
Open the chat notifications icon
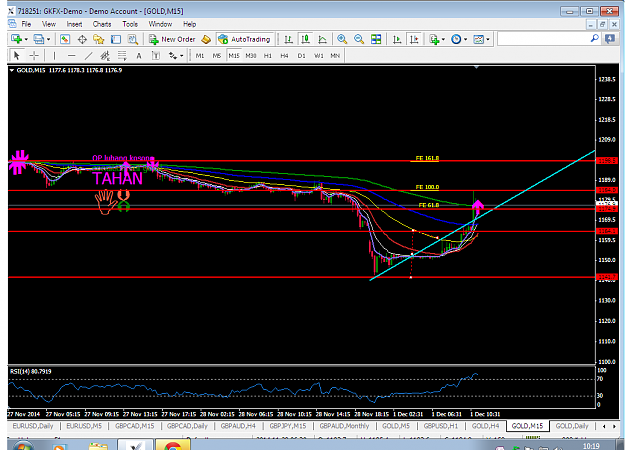click(x=610, y=39)
